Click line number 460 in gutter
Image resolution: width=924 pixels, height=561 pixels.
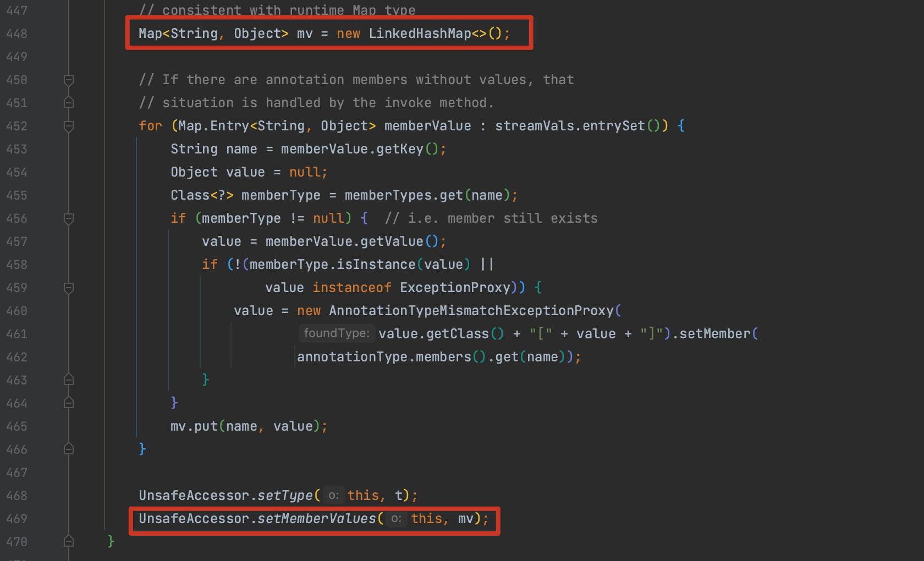tap(17, 311)
